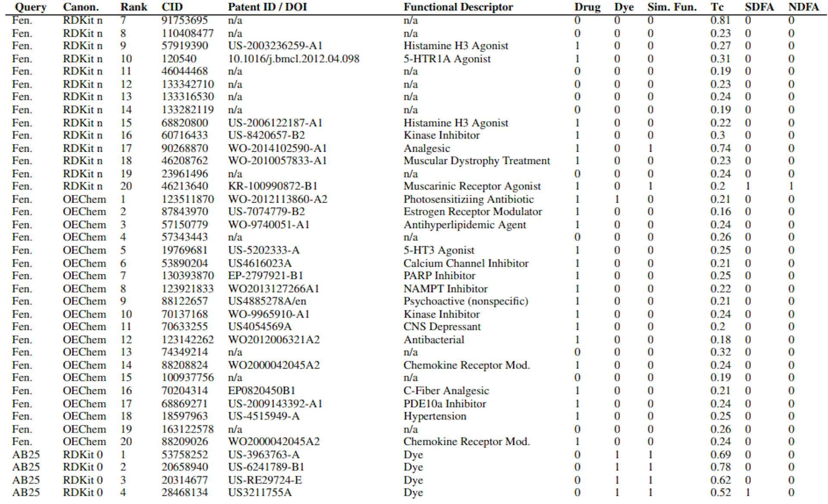This screenshot has width=828, height=504.
Task: Click the CID column header
Action: coord(172,6)
